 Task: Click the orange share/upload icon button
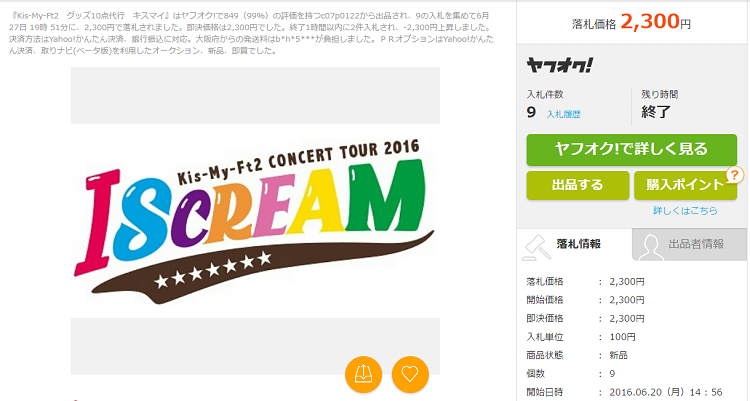click(364, 374)
